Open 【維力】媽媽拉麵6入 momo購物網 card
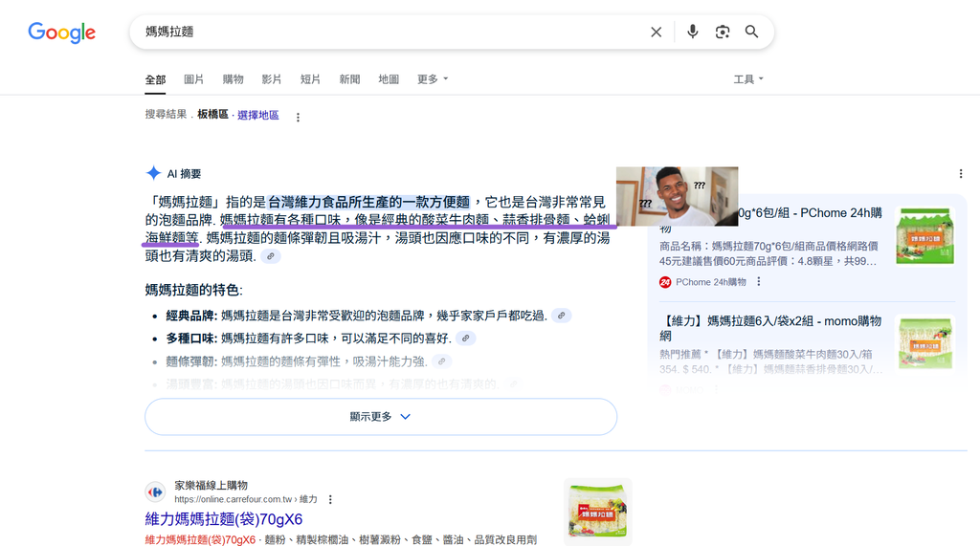980x546 pixels. click(770, 328)
